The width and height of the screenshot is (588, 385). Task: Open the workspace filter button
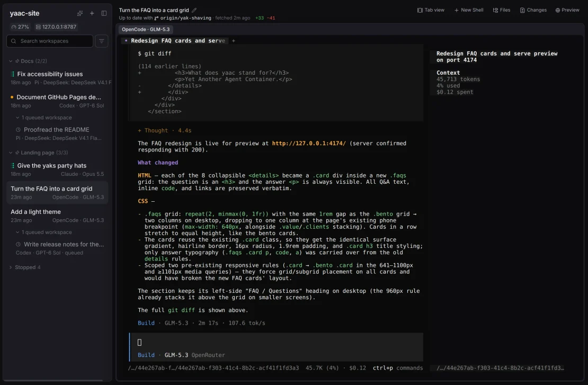(101, 41)
